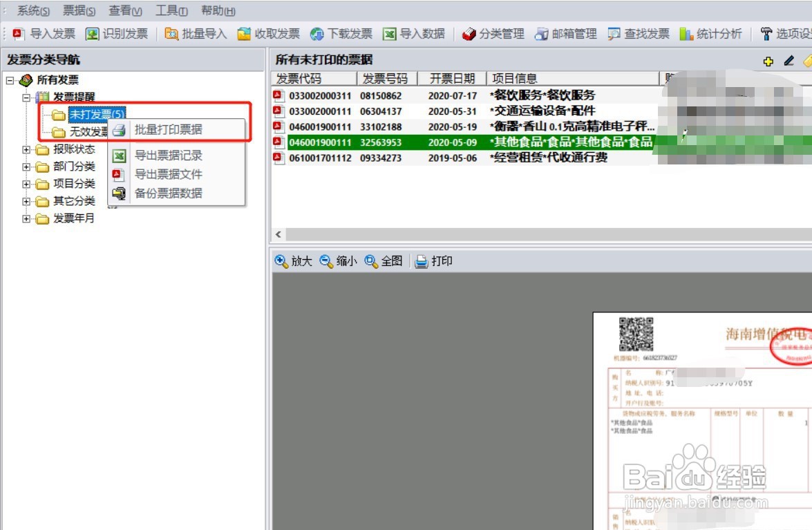This screenshot has height=530, width=812.
Task: Select the 导出票据记录 context menu entry
Action: [x=169, y=154]
